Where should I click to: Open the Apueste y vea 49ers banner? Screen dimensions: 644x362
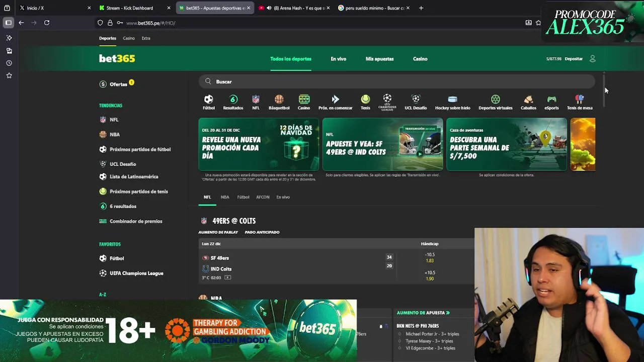coord(382,145)
